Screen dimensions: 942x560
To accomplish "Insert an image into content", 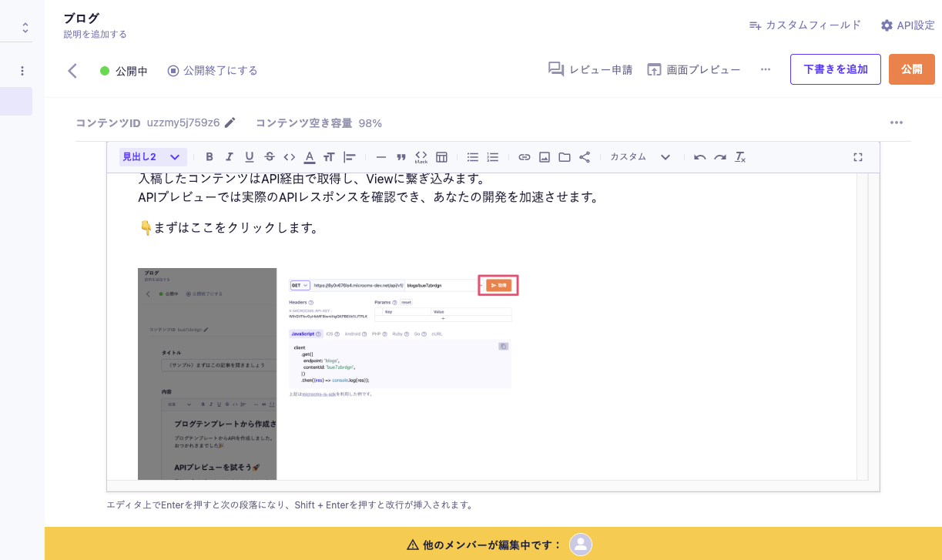I will coord(545,157).
